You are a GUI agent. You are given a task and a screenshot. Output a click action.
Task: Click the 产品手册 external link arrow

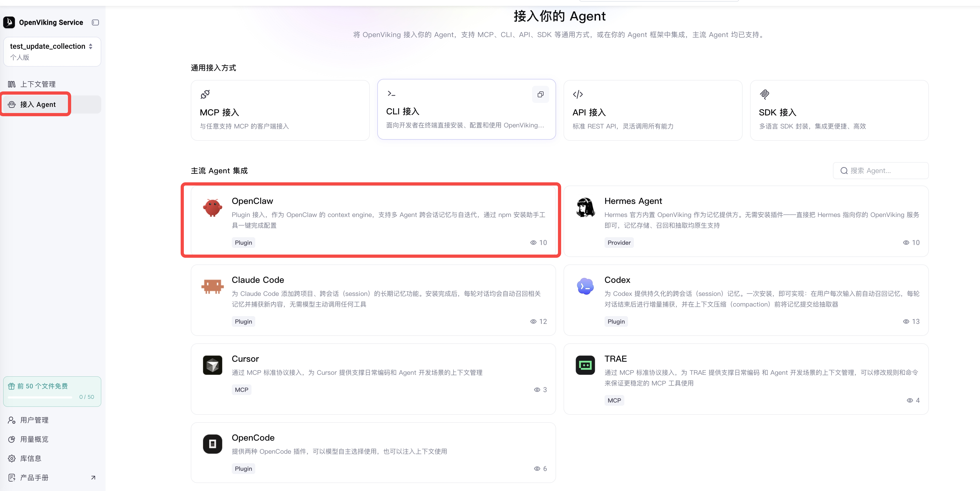[x=93, y=478]
